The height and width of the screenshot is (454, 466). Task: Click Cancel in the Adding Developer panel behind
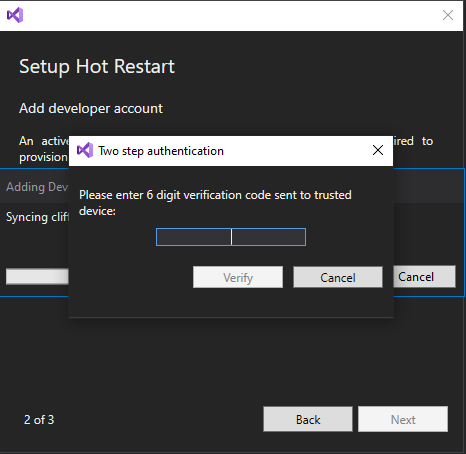pyautogui.click(x=424, y=277)
